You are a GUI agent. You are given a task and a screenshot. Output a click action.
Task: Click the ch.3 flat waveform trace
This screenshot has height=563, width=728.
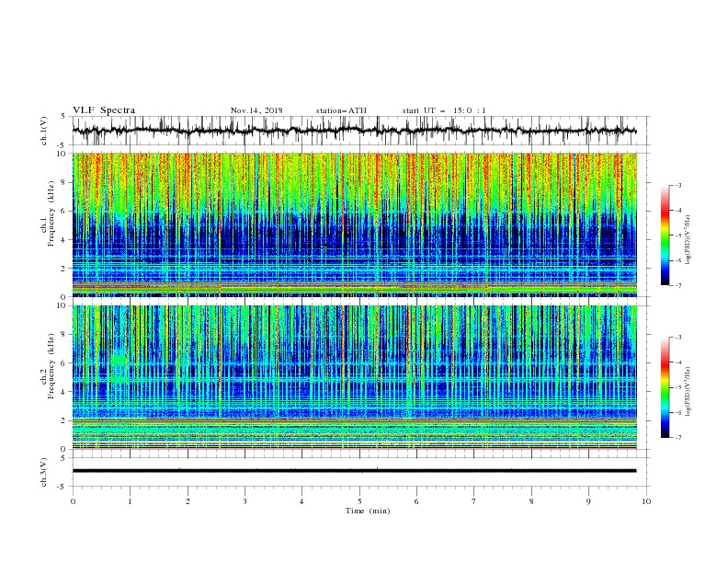(x=355, y=471)
